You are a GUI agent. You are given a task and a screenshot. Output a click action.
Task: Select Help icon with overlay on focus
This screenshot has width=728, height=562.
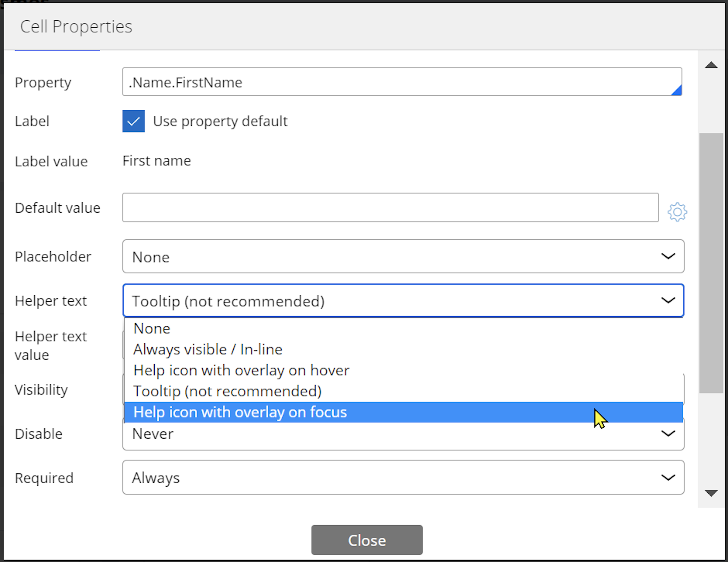point(403,412)
